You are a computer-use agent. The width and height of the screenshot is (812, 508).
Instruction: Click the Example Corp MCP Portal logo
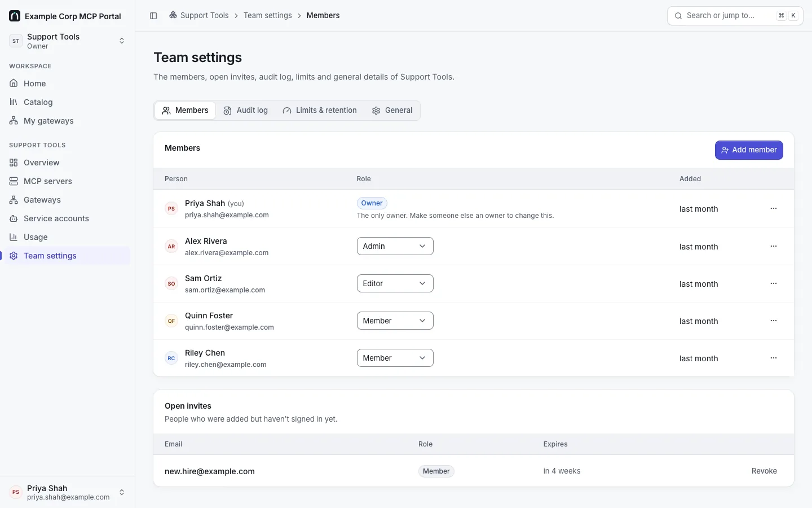tap(15, 16)
